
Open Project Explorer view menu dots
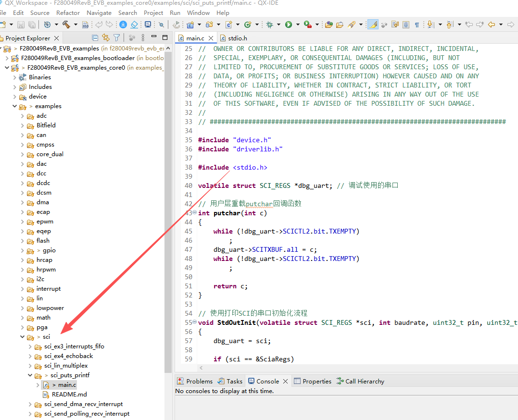coord(143,37)
